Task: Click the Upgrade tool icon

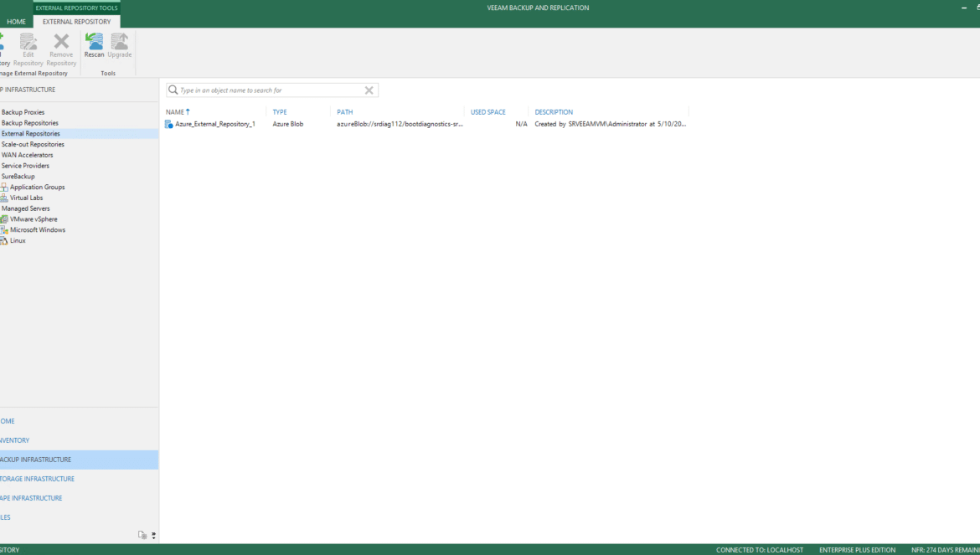Action: pyautogui.click(x=120, y=41)
